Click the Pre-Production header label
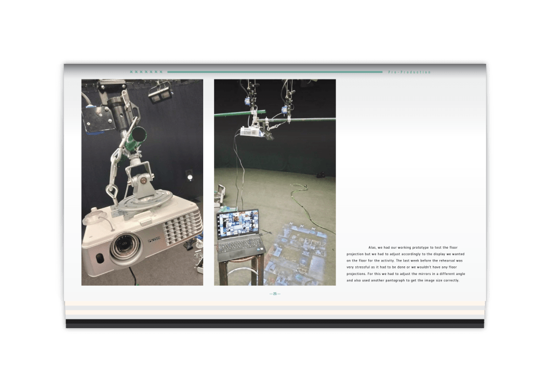 tap(409, 72)
